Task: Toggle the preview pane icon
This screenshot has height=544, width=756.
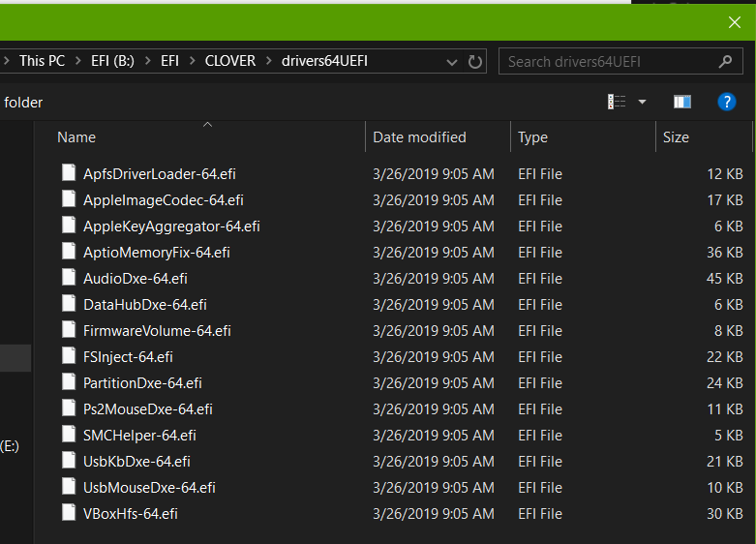Action: 682,102
